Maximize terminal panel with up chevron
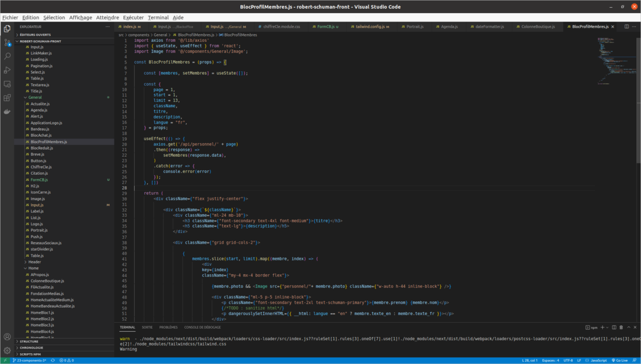The width and height of the screenshot is (641, 364). (x=628, y=327)
